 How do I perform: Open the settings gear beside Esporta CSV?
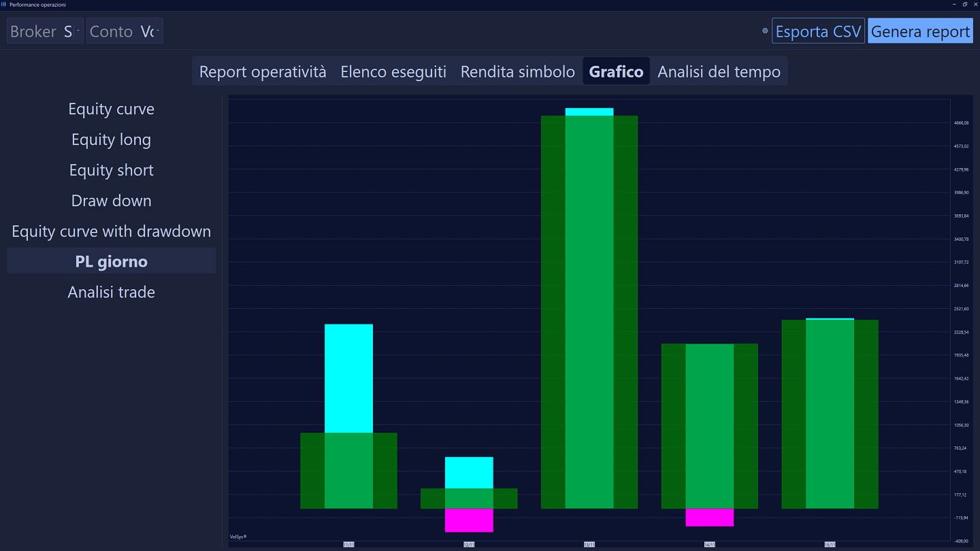(764, 31)
